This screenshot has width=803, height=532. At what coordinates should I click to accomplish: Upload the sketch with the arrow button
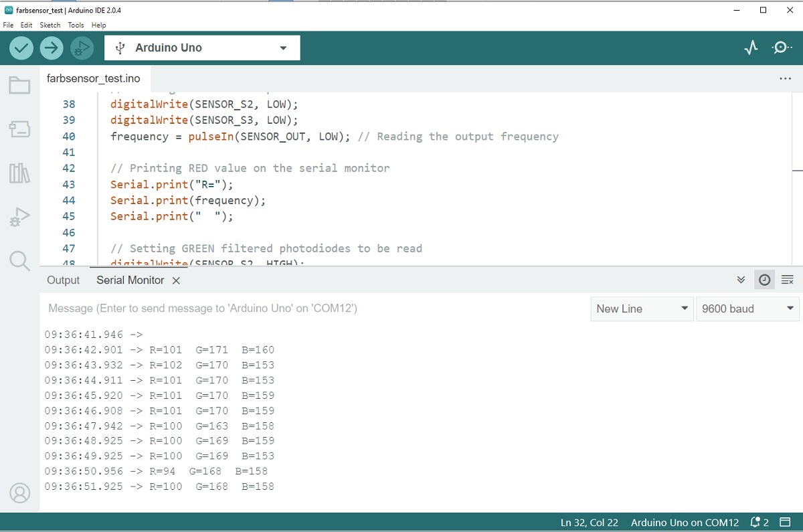(52, 48)
